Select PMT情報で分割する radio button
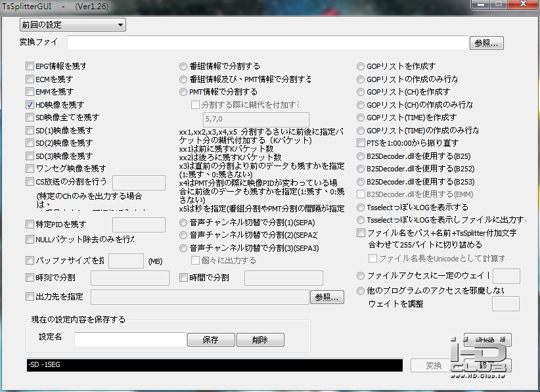The width and height of the screenshot is (540, 392). coord(183,92)
